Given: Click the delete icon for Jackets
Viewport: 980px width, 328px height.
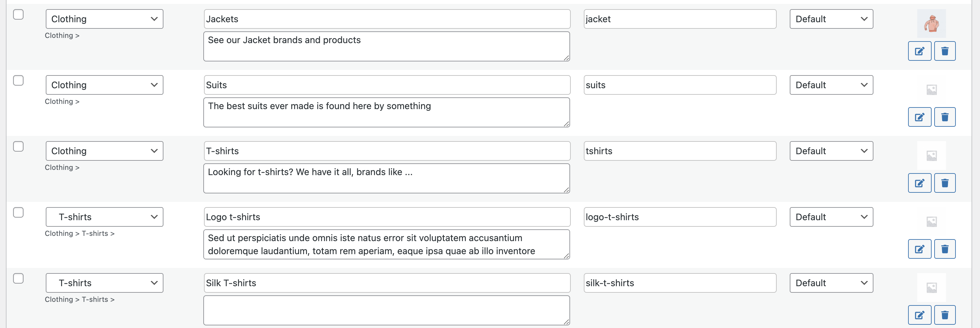Looking at the screenshot, I should [x=945, y=51].
